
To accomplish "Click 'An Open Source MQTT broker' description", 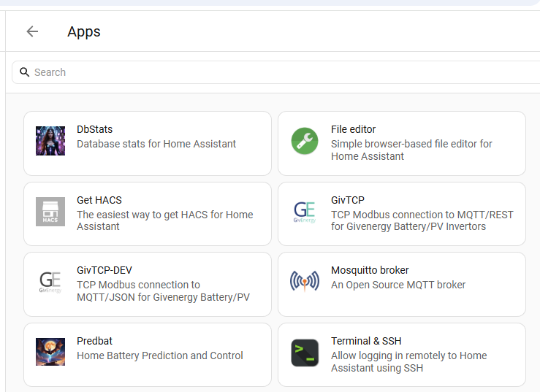I will coord(398,285).
